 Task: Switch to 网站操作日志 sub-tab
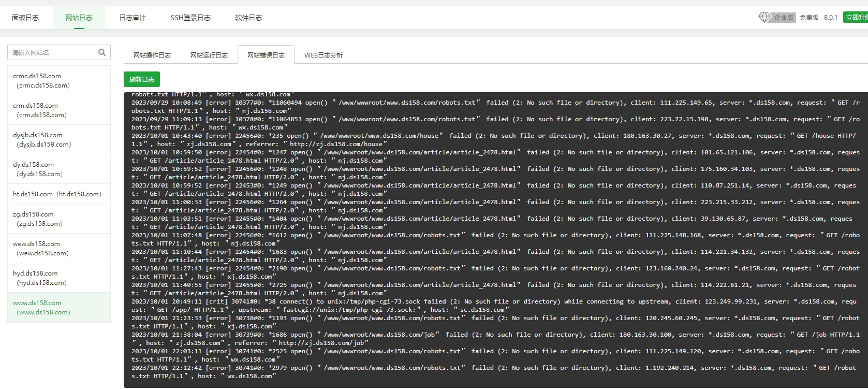(152, 55)
